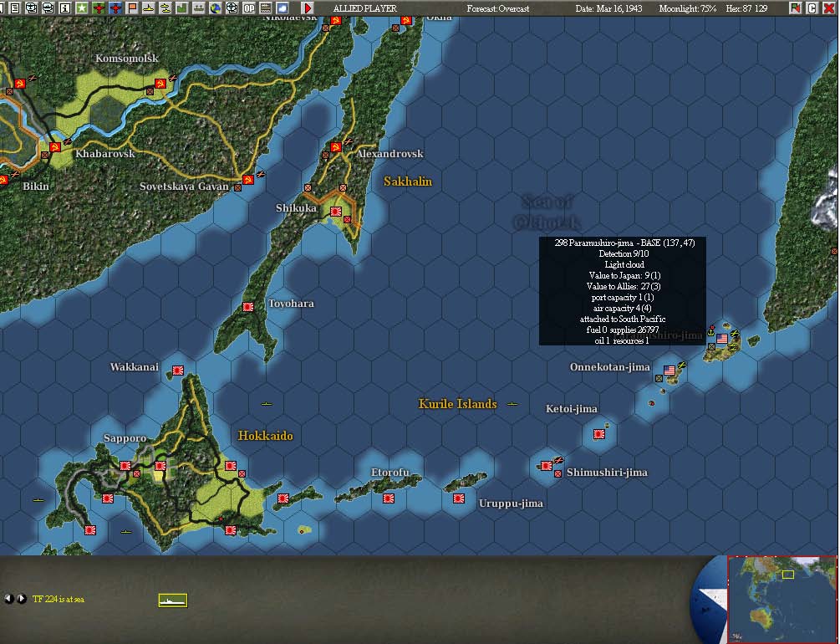840x644 pixels.
Task: Click the green flag with red arrow icon
Action: pyautogui.click(x=795, y=8)
